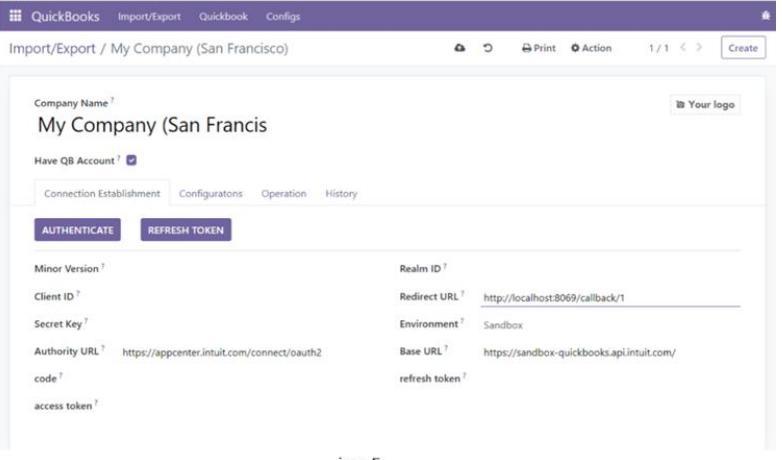Open the Configs menu
The width and height of the screenshot is (782, 460).
coord(283,16)
